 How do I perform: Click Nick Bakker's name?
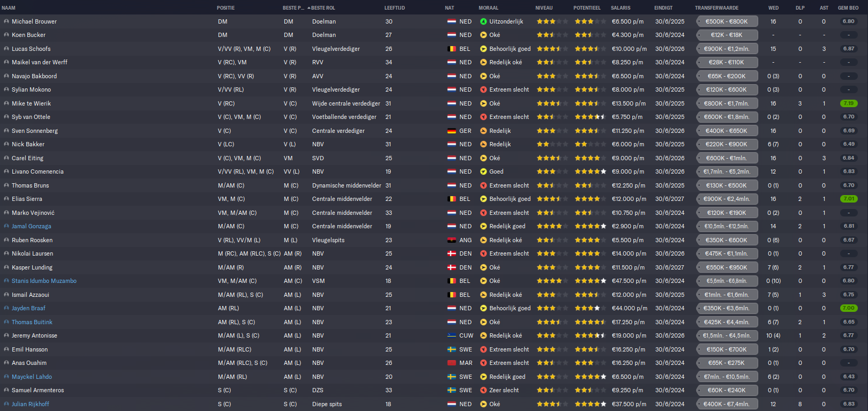pyautogui.click(x=28, y=144)
